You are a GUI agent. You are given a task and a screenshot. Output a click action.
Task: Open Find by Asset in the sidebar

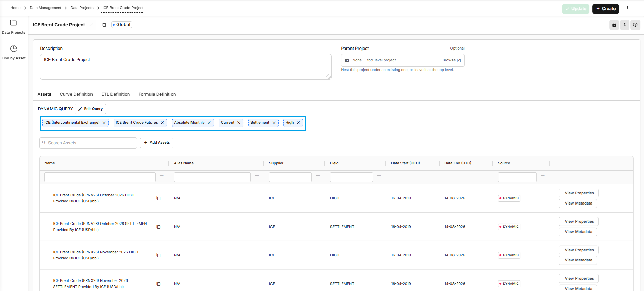pyautogui.click(x=14, y=53)
